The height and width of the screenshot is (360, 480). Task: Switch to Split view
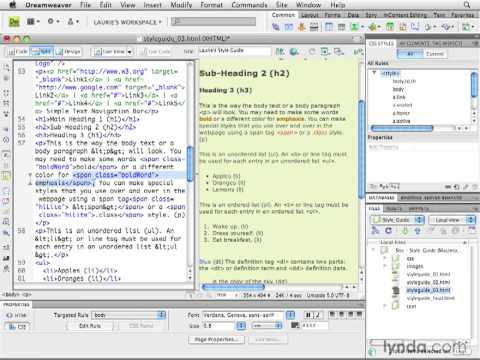41,52
